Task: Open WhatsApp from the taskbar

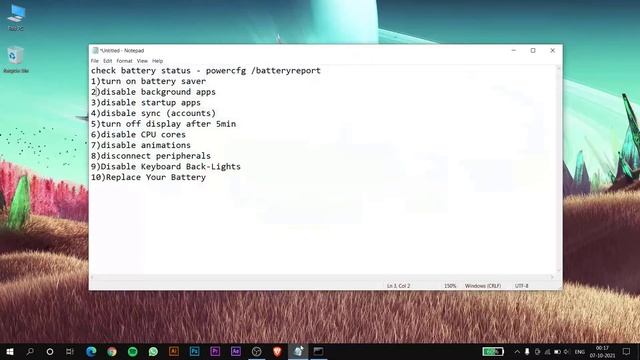Action: click(x=153, y=351)
